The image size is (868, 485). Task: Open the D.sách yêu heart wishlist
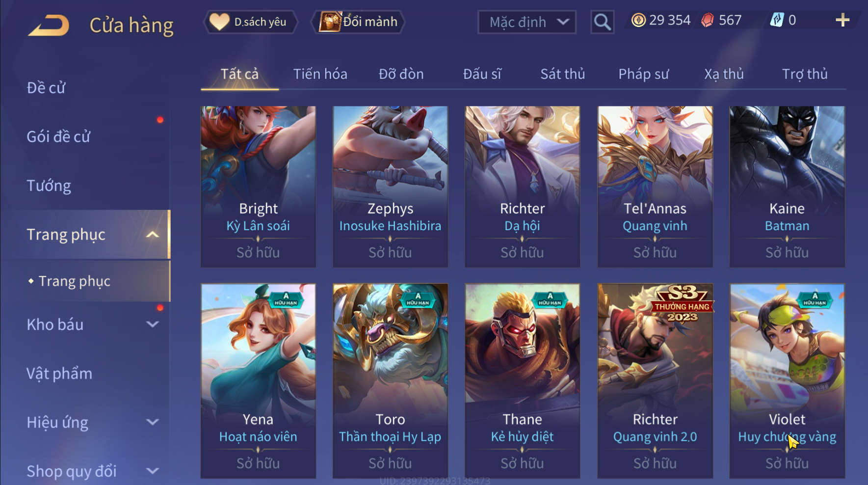[251, 22]
